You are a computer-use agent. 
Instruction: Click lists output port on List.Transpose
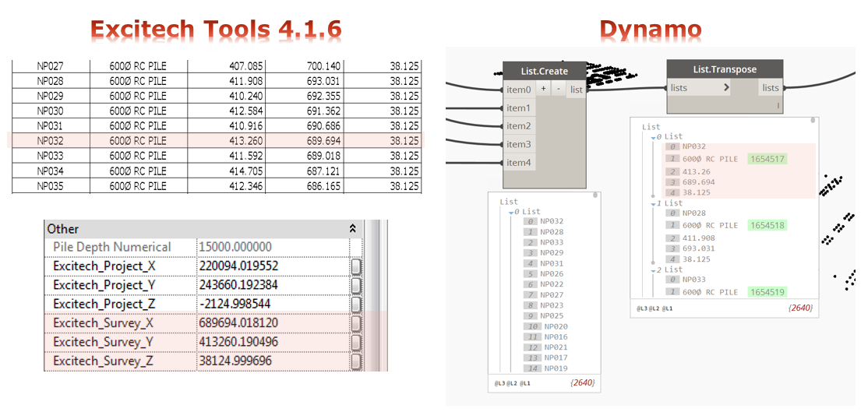pos(770,88)
